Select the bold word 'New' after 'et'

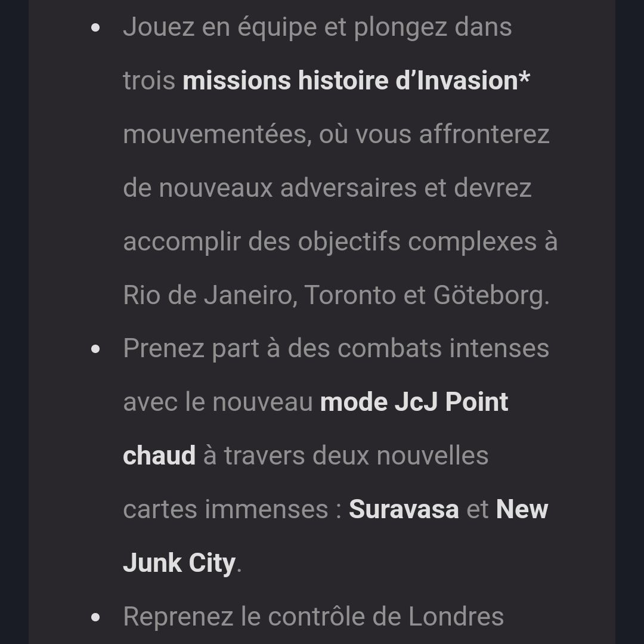[x=522, y=509]
